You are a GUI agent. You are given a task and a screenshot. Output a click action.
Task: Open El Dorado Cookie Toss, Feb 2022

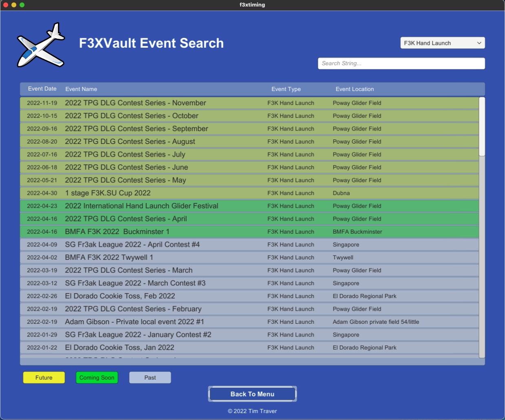pyautogui.click(x=120, y=296)
